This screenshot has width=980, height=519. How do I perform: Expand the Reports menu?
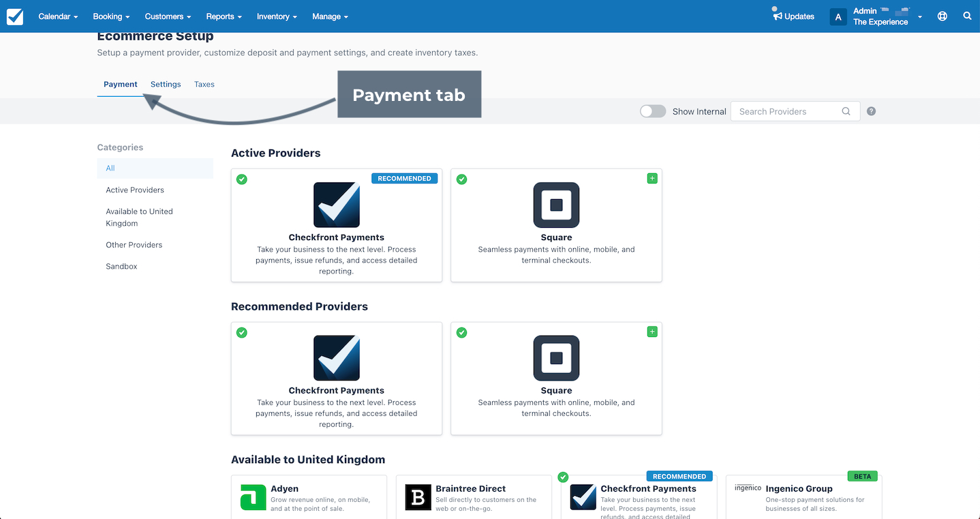[224, 16]
